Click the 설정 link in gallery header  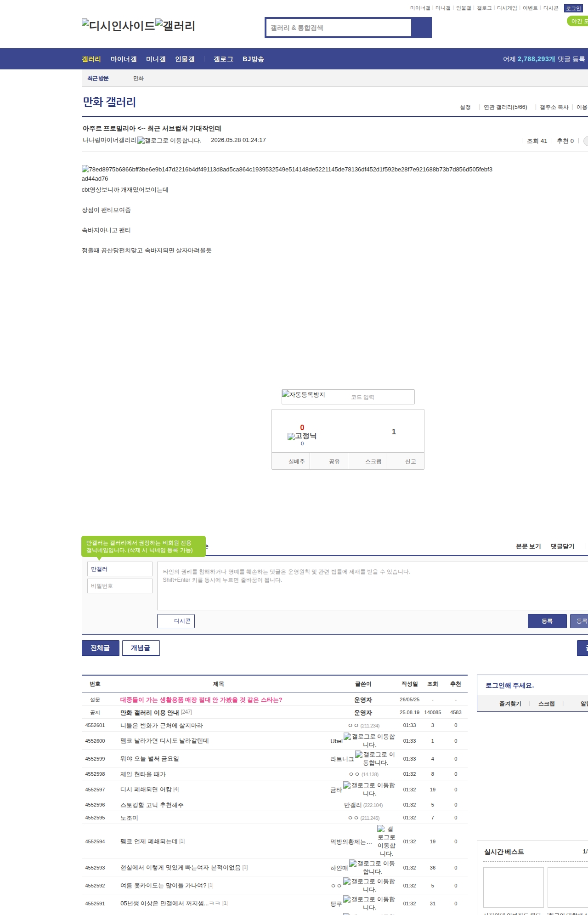pyautogui.click(x=465, y=107)
